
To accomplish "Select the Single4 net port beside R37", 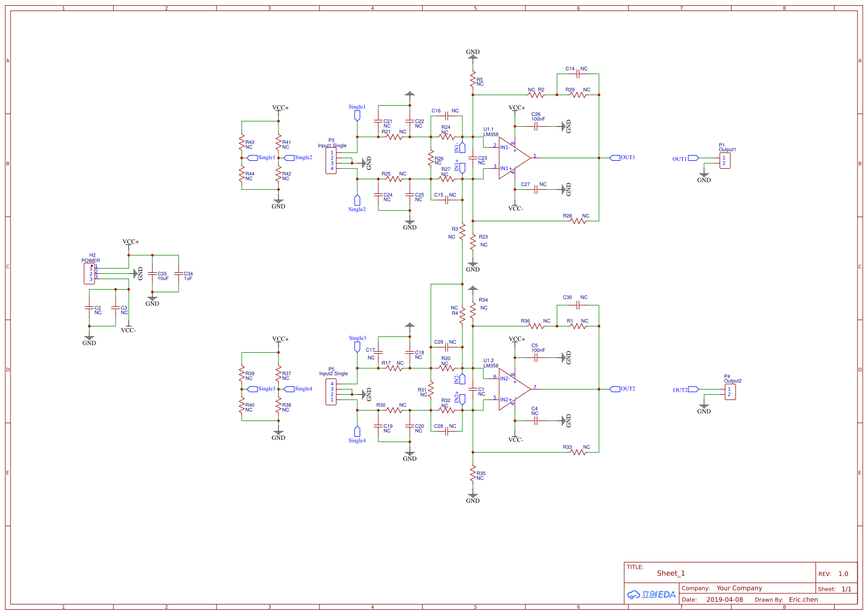I will [289, 389].
